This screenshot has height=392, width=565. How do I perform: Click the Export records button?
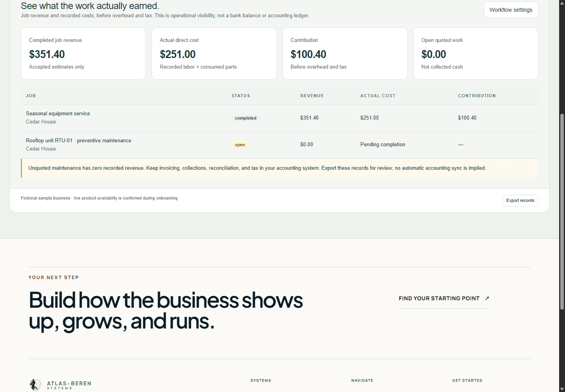click(520, 200)
